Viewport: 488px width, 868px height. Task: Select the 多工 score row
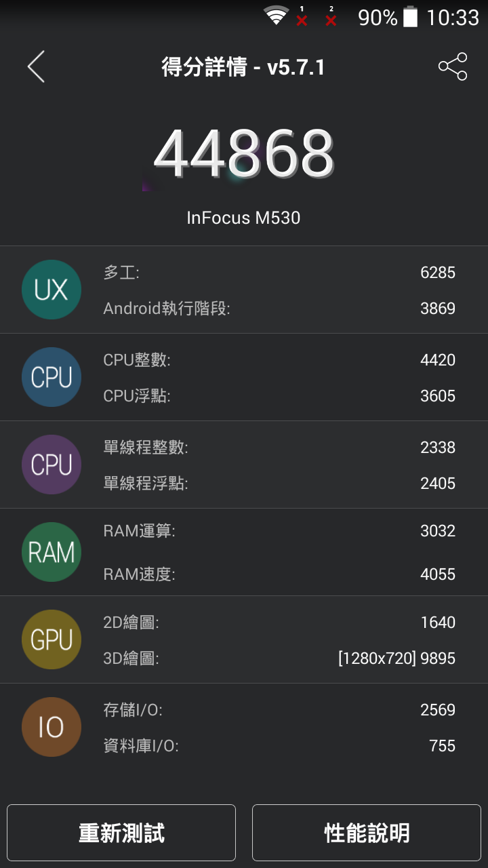tap(279, 273)
